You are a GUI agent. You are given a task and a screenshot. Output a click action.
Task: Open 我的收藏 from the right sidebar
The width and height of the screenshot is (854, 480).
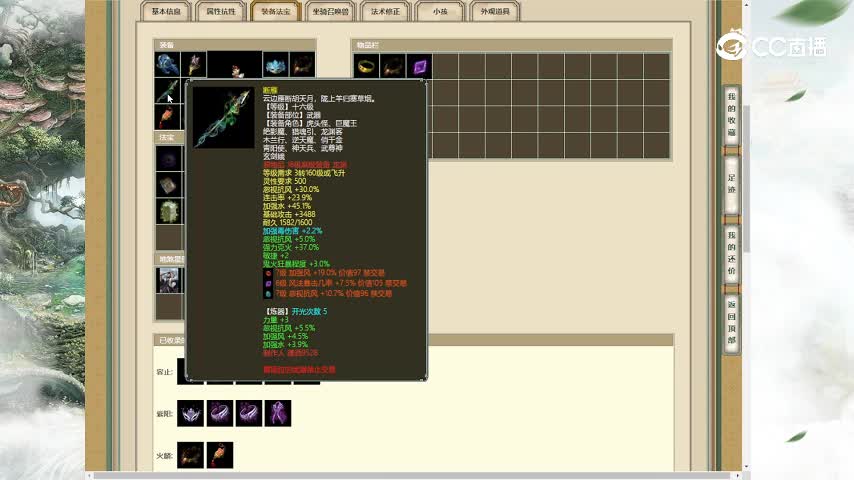pos(731,114)
